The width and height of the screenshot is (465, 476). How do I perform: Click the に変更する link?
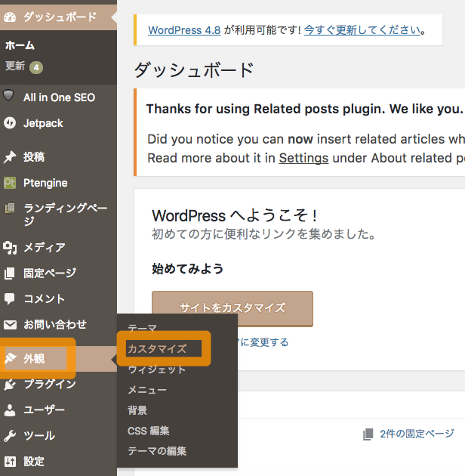[x=263, y=342]
